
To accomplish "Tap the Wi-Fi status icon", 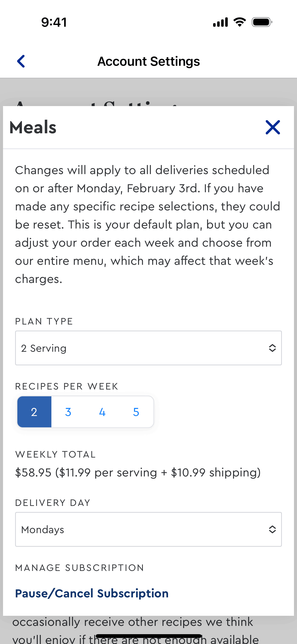I will pos(240,22).
